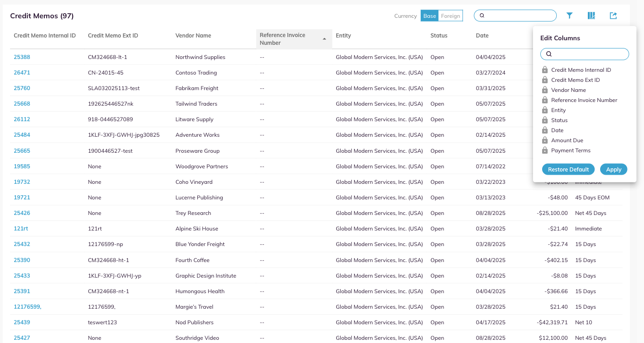The image size is (644, 343).
Task: Click the edit columns icon
Action: 591,16
